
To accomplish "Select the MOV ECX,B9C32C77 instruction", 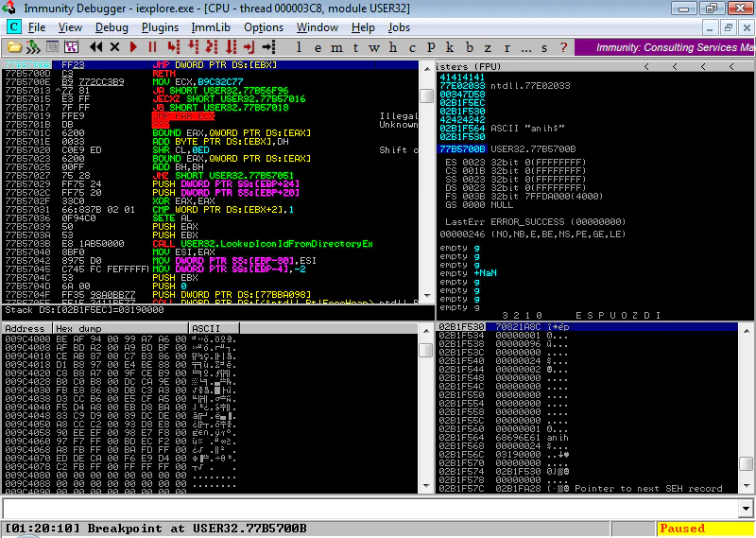I will coord(211,82).
